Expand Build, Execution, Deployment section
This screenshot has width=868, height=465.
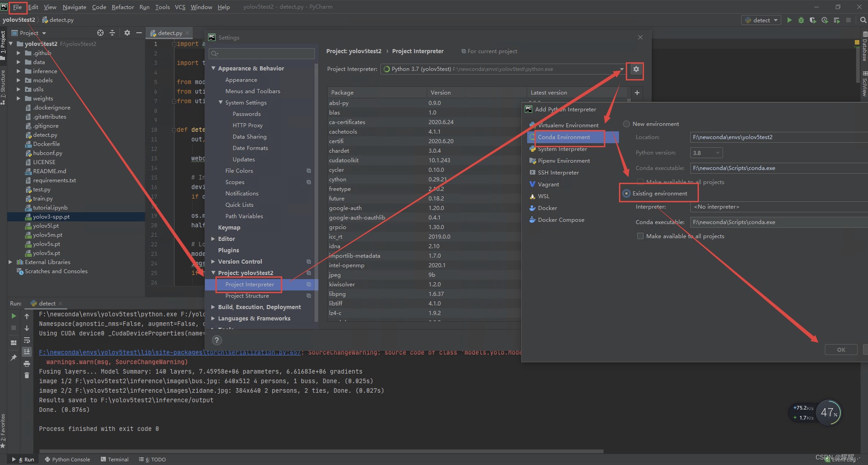point(214,307)
